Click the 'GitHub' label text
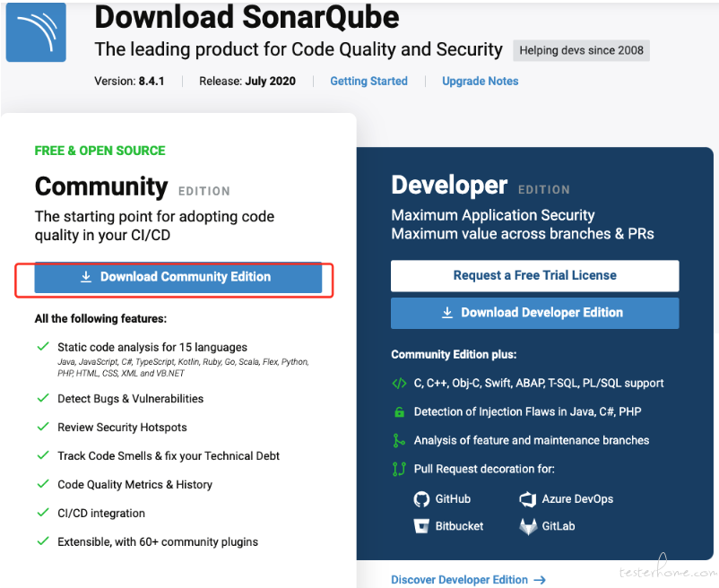 click(453, 499)
